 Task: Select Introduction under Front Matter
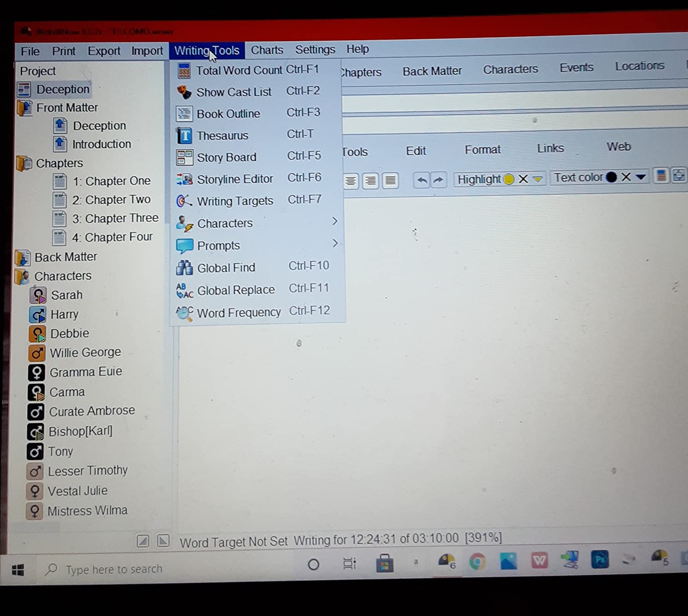point(102,144)
